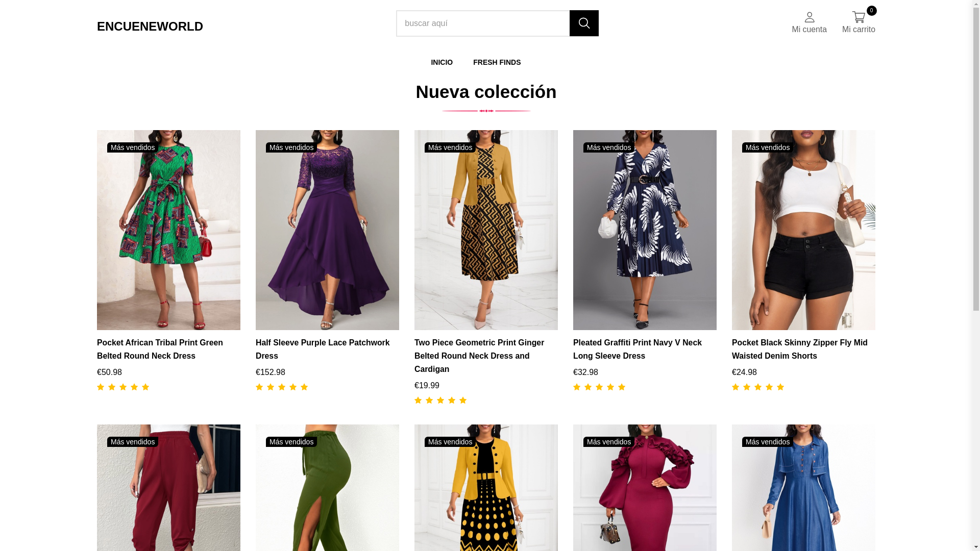The width and height of the screenshot is (980, 551).
Task: Click the €19.99 price
Action: [427, 386]
